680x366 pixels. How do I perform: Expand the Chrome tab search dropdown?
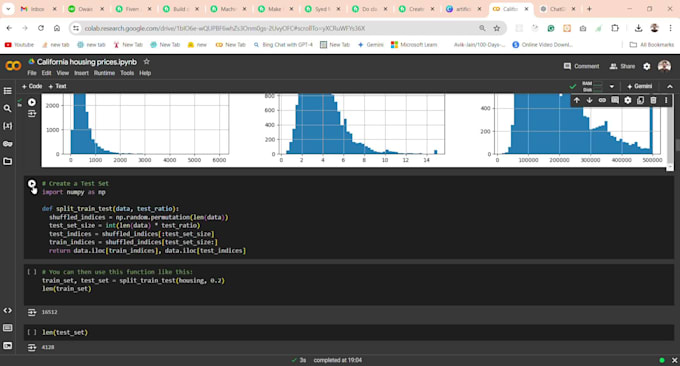coord(8,9)
